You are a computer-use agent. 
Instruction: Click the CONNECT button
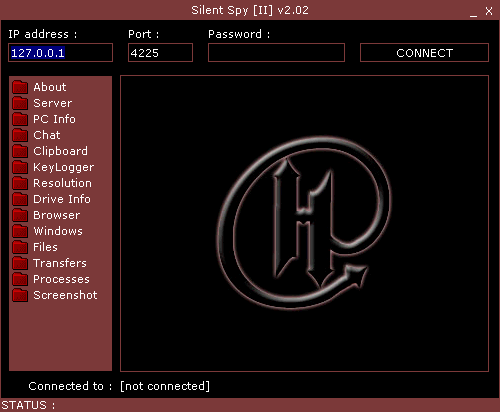click(424, 53)
